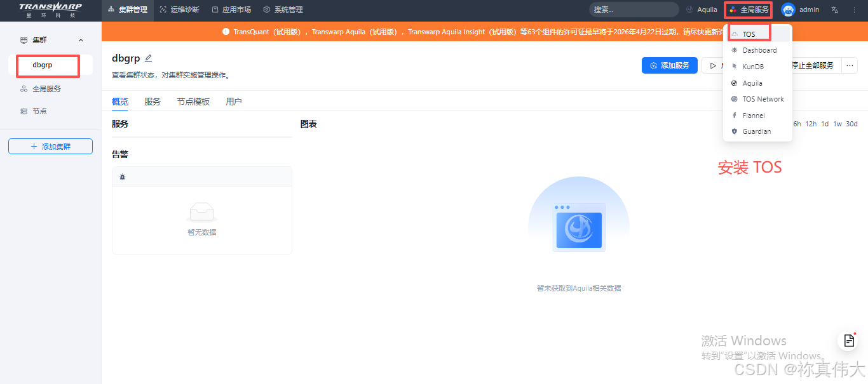Switch to the 概览 tab
This screenshot has width=868, height=384.
120,102
